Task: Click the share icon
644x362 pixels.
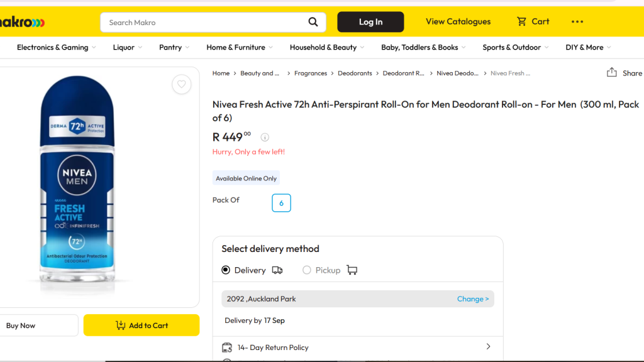Action: pos(611,73)
